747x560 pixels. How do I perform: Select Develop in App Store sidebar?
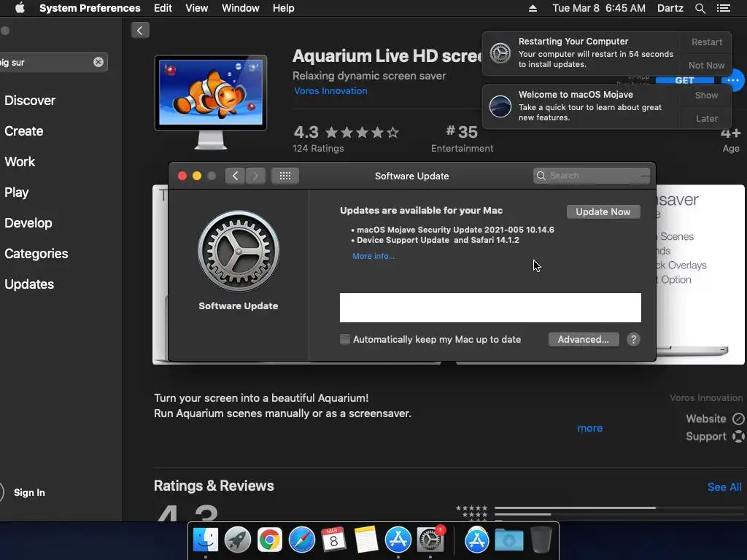[x=28, y=223]
